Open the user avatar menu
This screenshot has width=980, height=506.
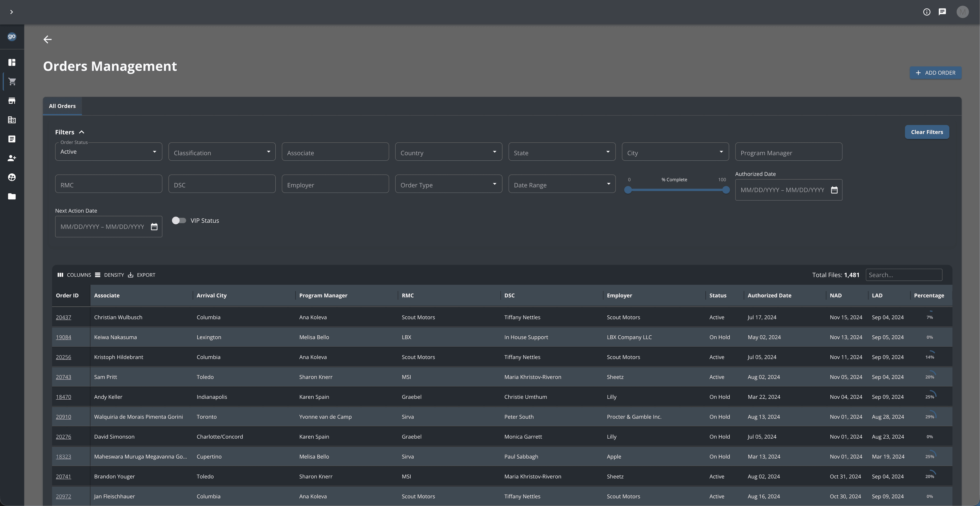(962, 12)
